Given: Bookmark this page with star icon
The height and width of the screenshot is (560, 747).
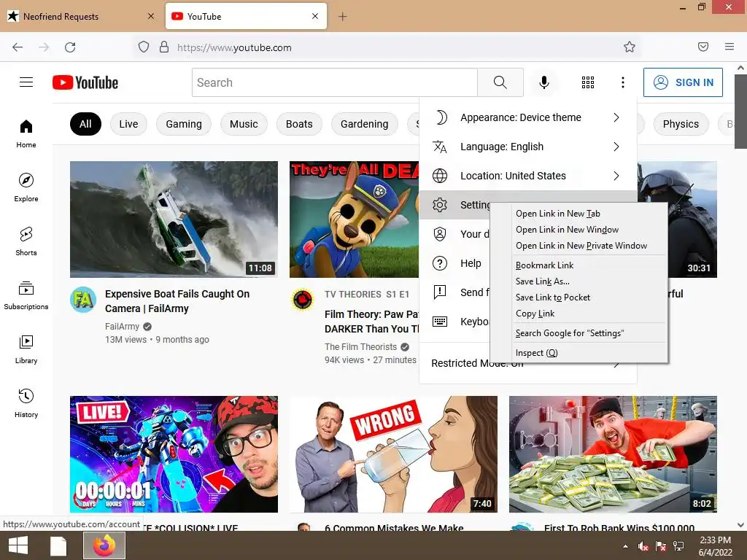Looking at the screenshot, I should 630,47.
